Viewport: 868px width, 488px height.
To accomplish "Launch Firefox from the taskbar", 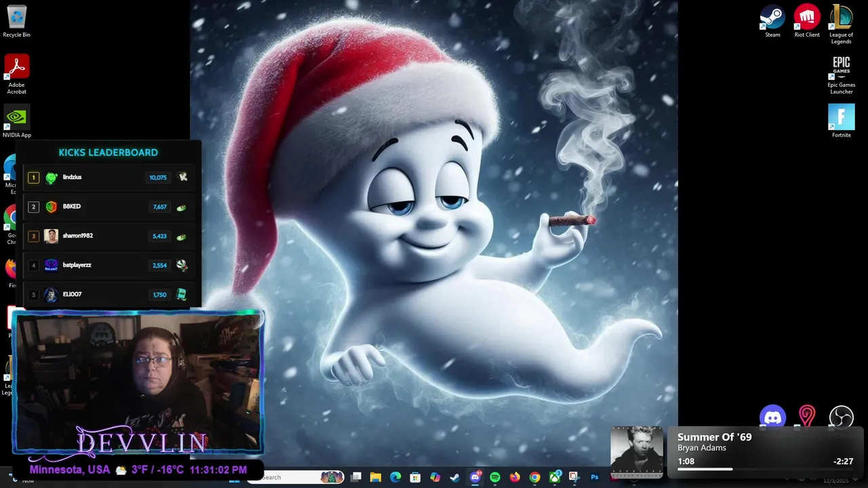I will click(515, 477).
